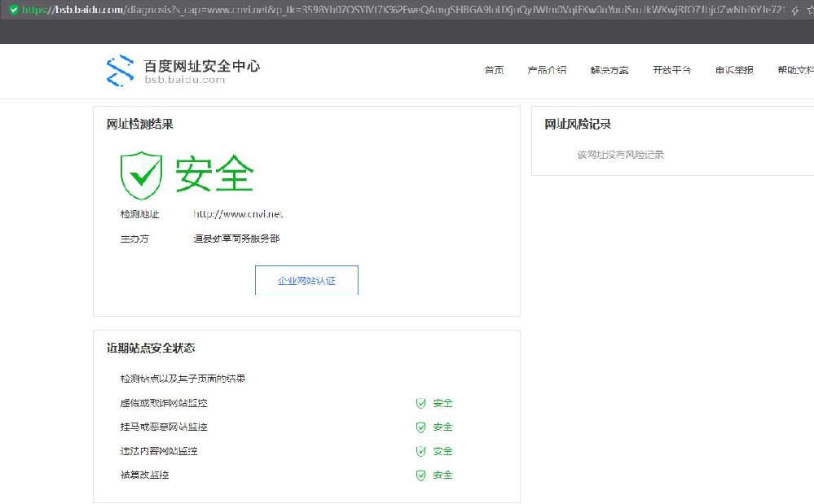Viewport: 814px width, 504px height.
Task: Click the lightning bolt icon in address bar
Action: (x=794, y=11)
